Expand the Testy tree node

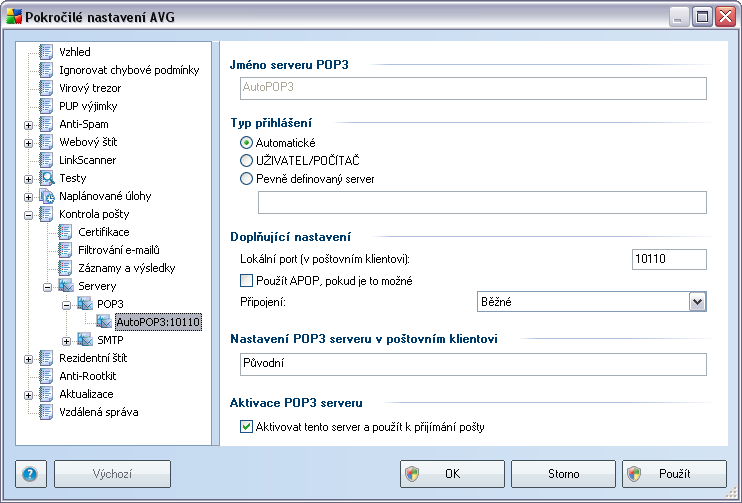pos(28,179)
